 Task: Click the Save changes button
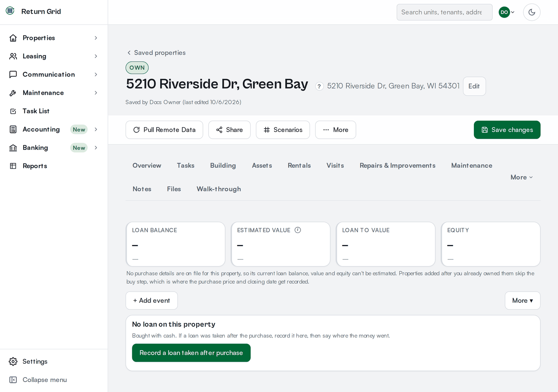pyautogui.click(x=507, y=130)
